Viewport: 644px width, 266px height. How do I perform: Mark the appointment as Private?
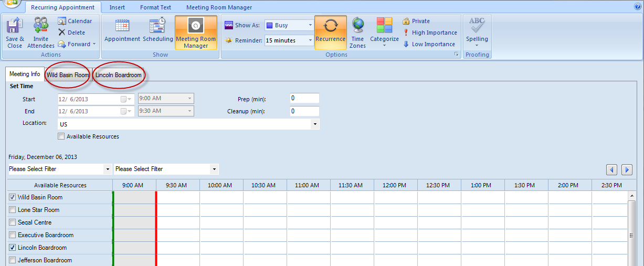coord(416,21)
